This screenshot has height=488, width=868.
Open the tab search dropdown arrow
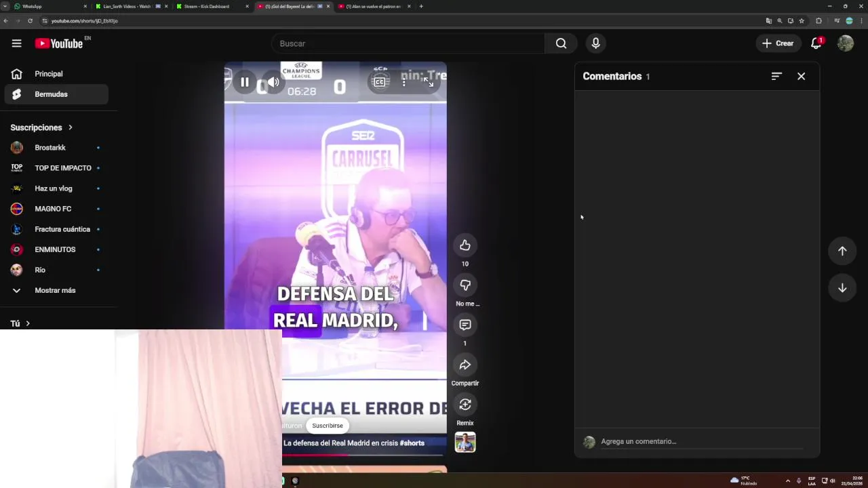5,6
